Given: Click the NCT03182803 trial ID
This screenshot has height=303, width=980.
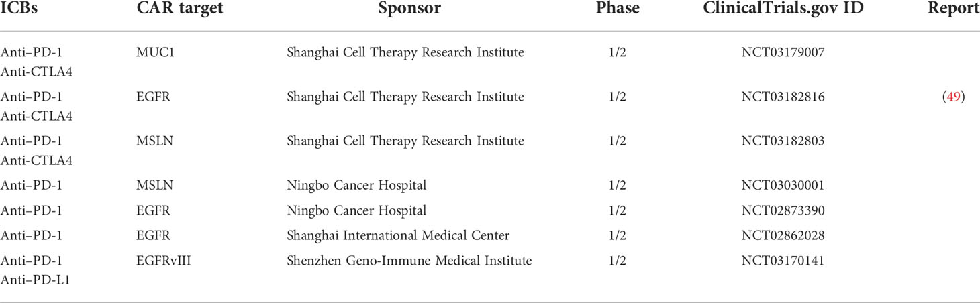Looking at the screenshot, I should click(783, 141).
